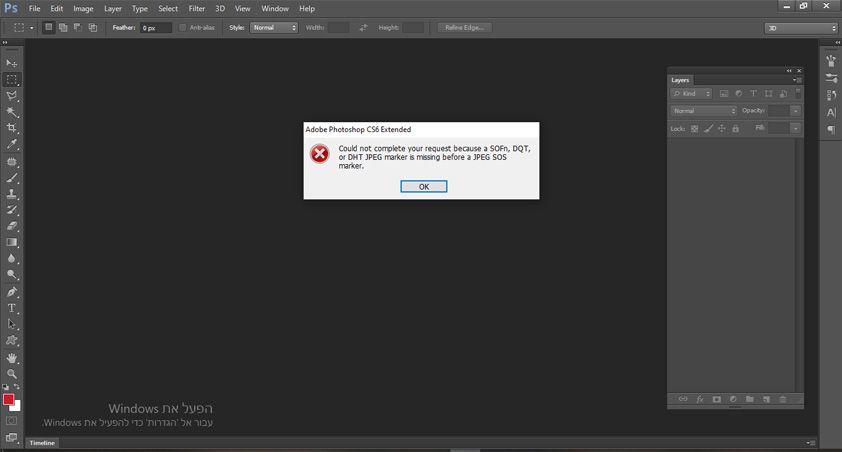Screen dimensions: 842x452
Task: Select the Pen tool
Action: tap(11, 292)
